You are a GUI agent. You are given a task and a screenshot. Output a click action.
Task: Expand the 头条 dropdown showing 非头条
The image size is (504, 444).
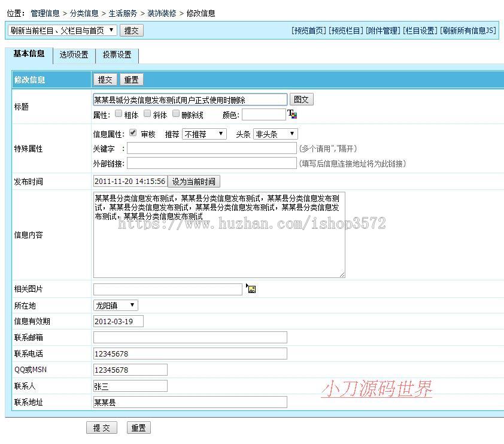[275, 134]
